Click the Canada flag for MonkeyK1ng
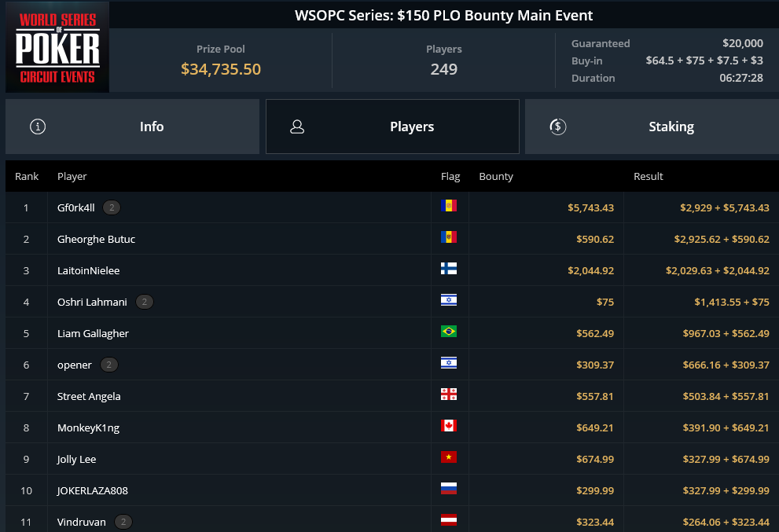 449,426
